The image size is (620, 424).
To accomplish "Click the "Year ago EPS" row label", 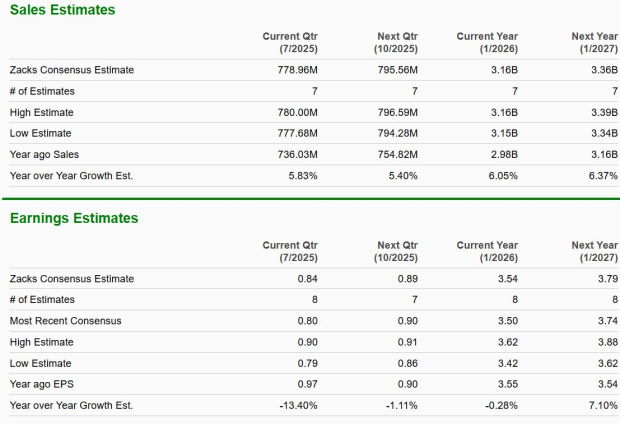I will [x=42, y=384].
